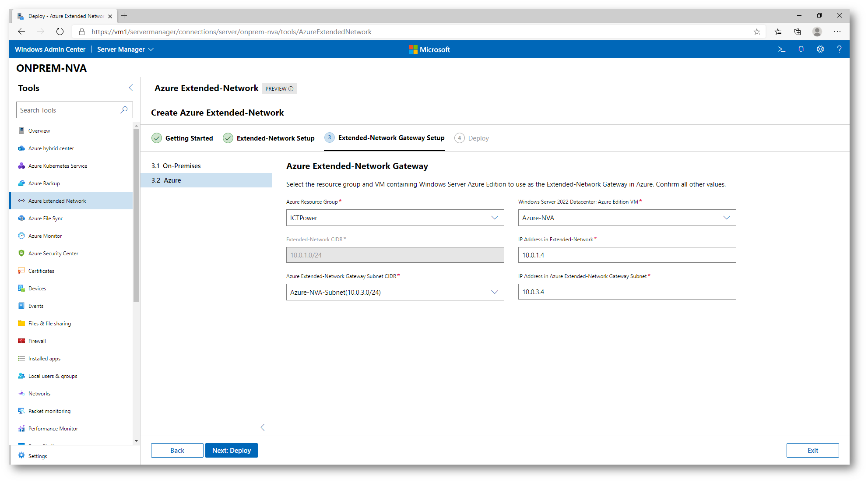The width and height of the screenshot is (868, 483).
Task: Click scrollbar down arrow in Tools list
Action: point(136,441)
